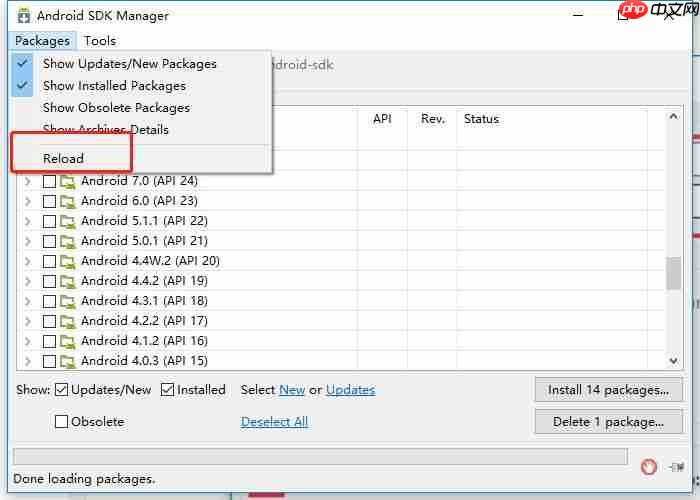Select the Android 5.1.1 (API 22) row text
The image size is (700, 500).
point(144,221)
